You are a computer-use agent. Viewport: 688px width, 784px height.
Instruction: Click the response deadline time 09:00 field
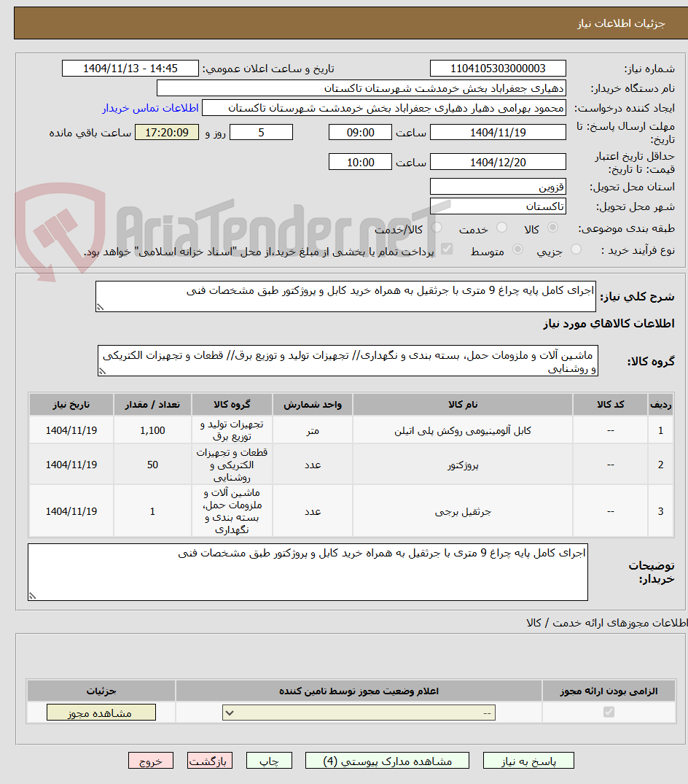point(360,133)
